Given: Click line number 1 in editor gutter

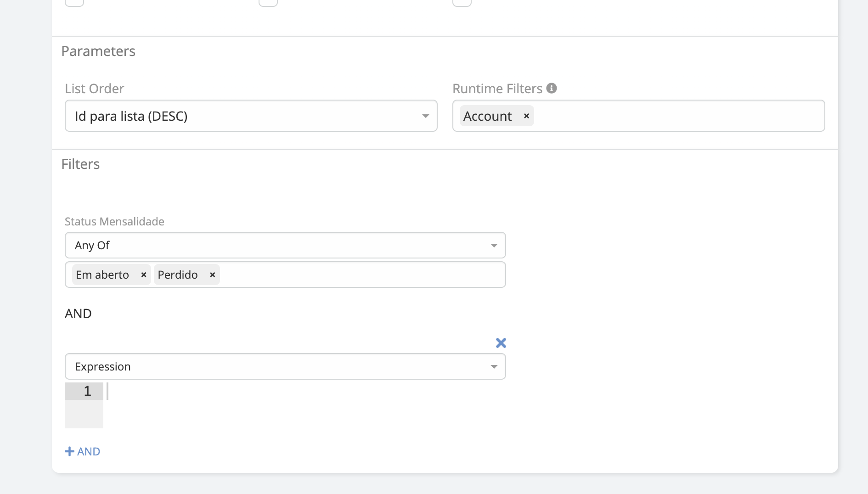Looking at the screenshot, I should (x=87, y=391).
